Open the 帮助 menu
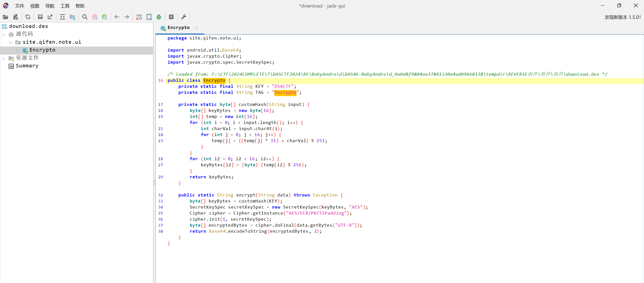 (x=80, y=6)
